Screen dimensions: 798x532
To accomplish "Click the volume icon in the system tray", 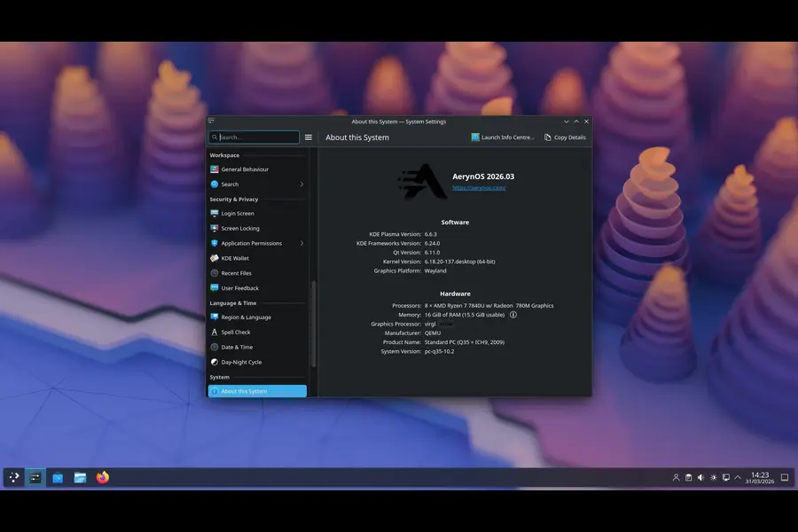I will [x=700, y=477].
